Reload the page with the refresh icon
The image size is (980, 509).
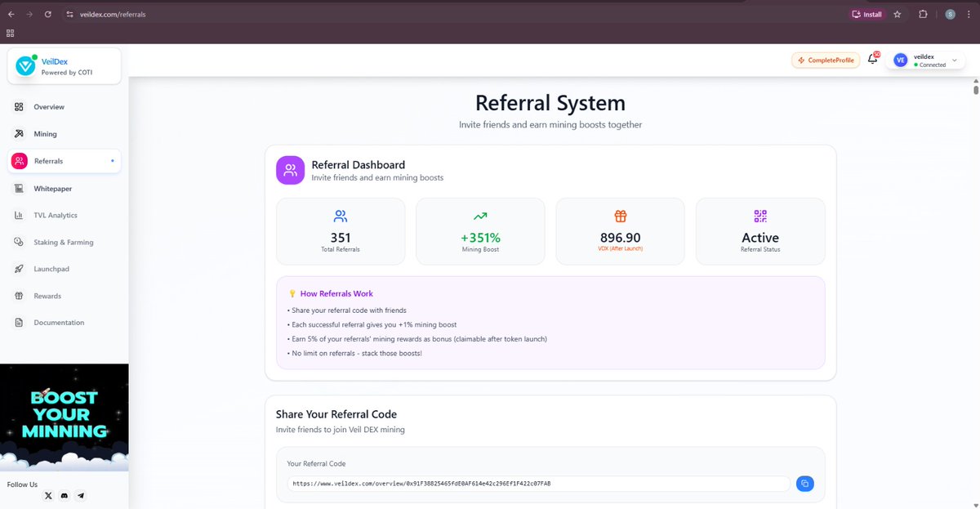point(49,15)
